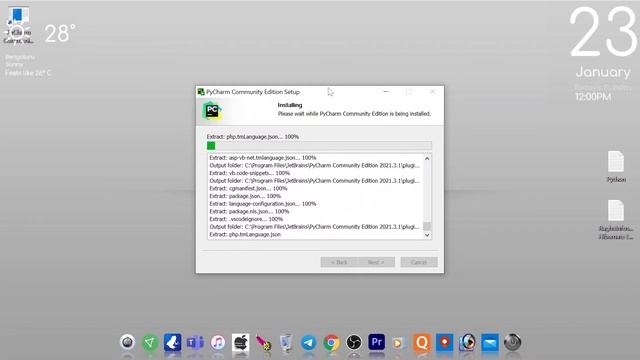This screenshot has height=360, width=640.
Task: Select the second desktop document below Python
Action: (x=616, y=219)
